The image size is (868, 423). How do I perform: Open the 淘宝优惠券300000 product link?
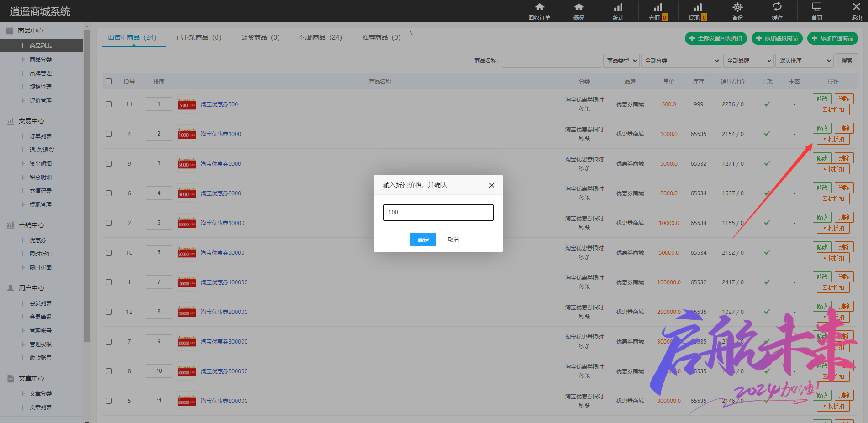[x=224, y=341]
